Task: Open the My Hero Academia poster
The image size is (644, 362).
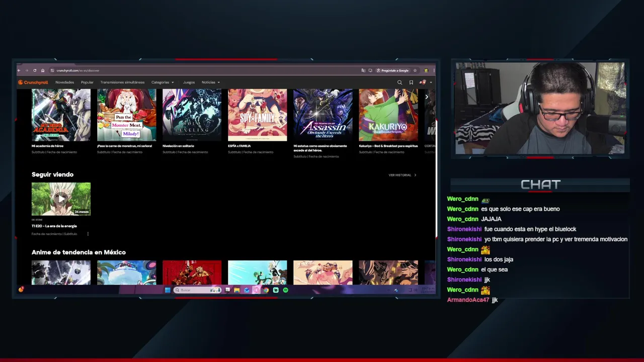Action: (61, 115)
